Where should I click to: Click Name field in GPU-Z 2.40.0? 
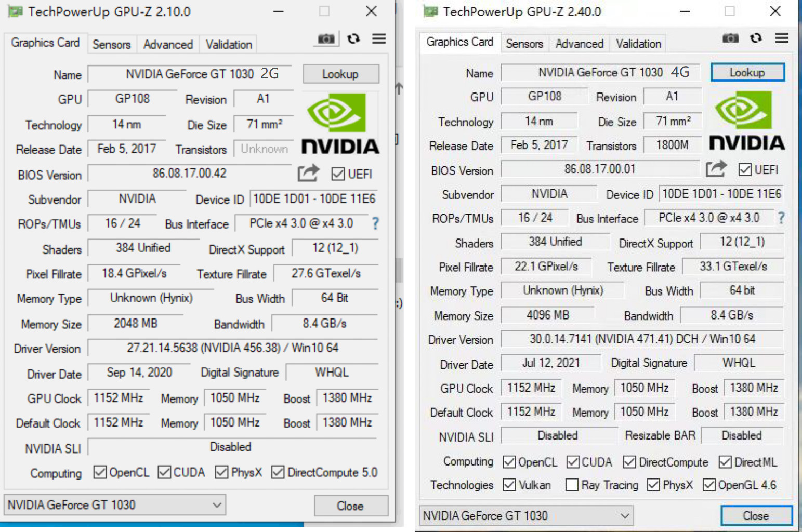601,72
